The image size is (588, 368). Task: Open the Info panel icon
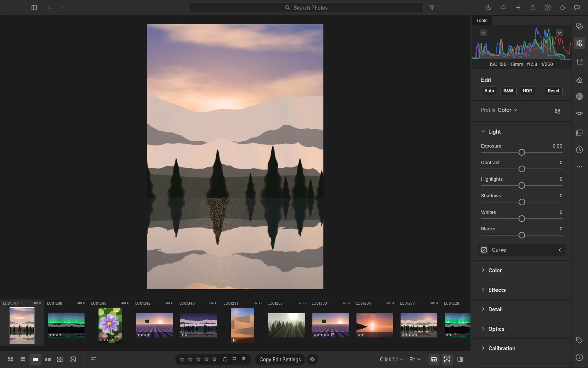coord(579,357)
